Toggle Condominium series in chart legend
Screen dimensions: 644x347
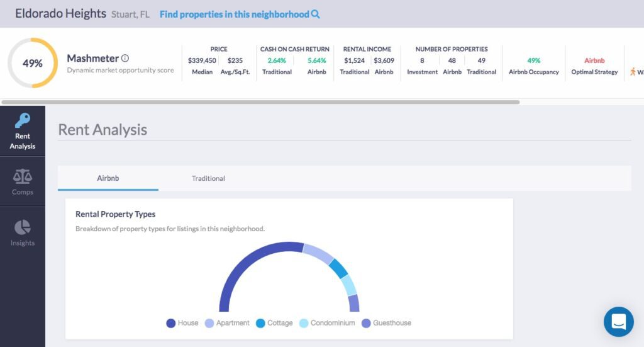(327, 323)
